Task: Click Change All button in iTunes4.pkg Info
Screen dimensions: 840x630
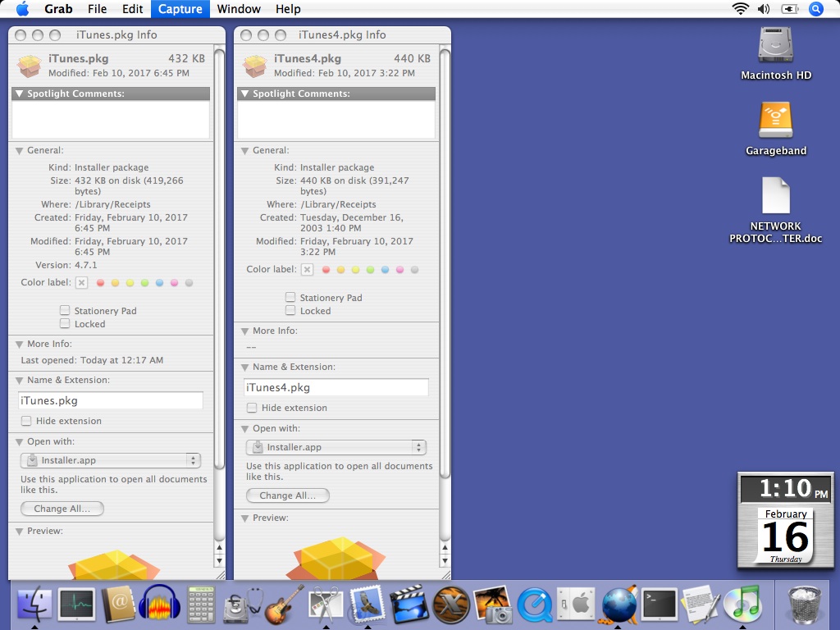Action: (x=288, y=495)
